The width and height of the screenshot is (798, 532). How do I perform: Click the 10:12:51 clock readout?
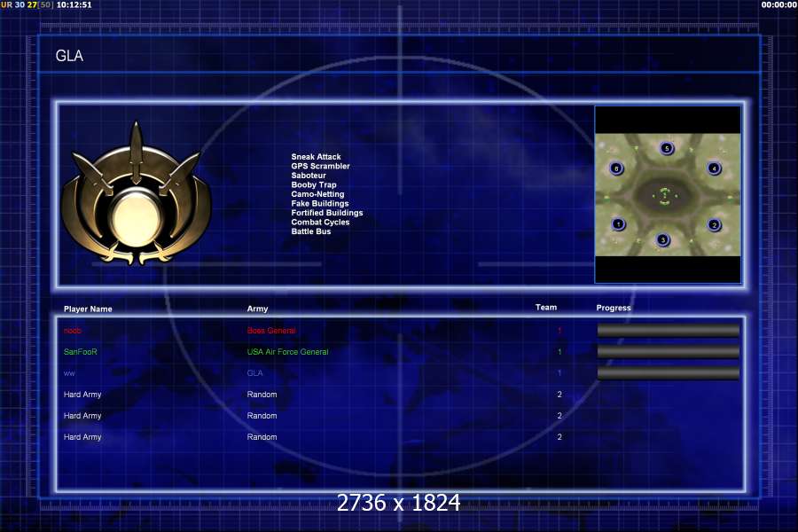tap(74, 4)
